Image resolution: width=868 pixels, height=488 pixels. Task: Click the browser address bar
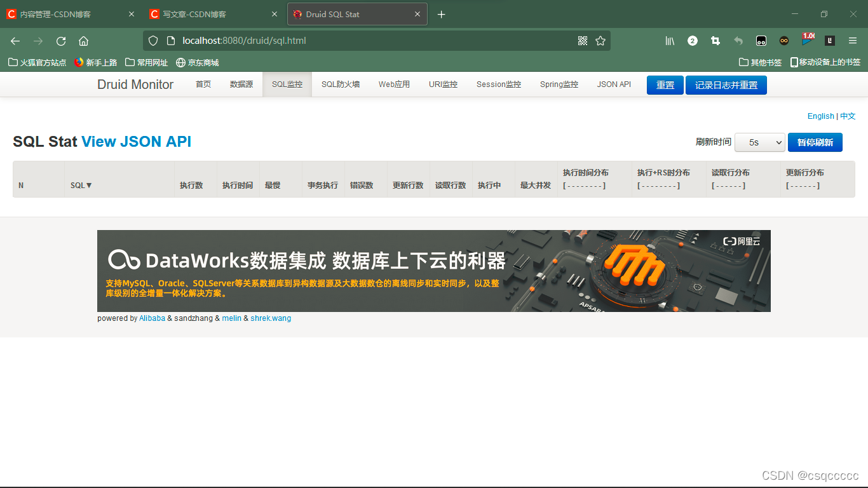pos(381,40)
